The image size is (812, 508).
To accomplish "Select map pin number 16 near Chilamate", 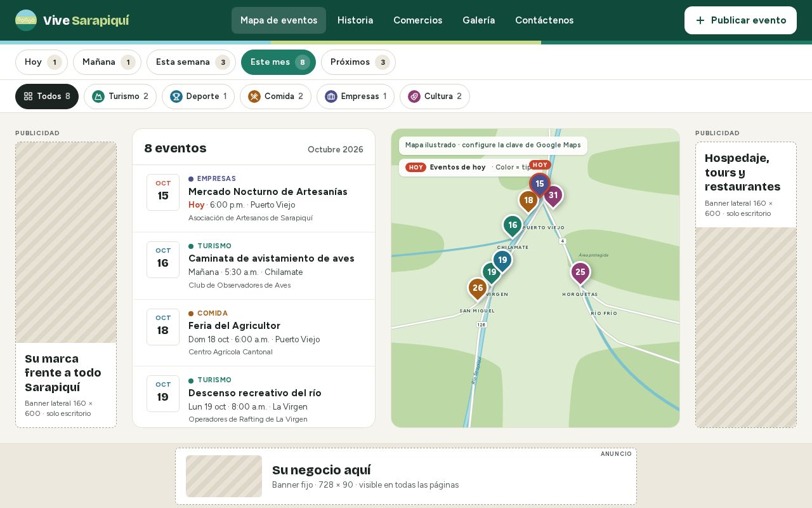I will [x=513, y=226].
